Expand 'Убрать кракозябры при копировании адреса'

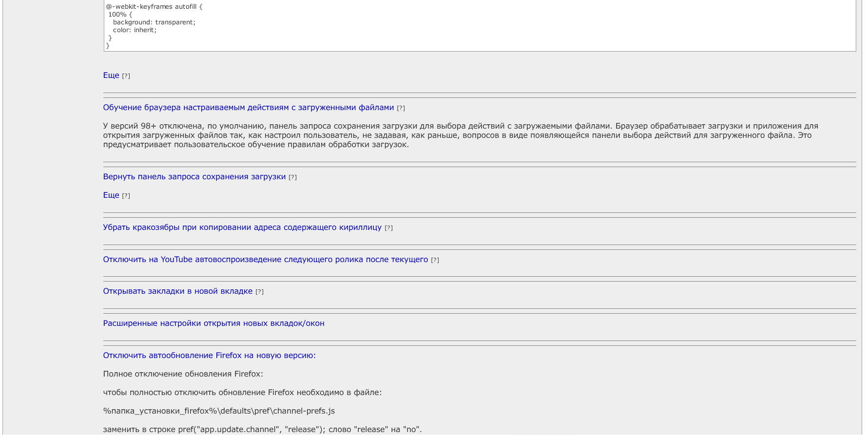point(242,227)
